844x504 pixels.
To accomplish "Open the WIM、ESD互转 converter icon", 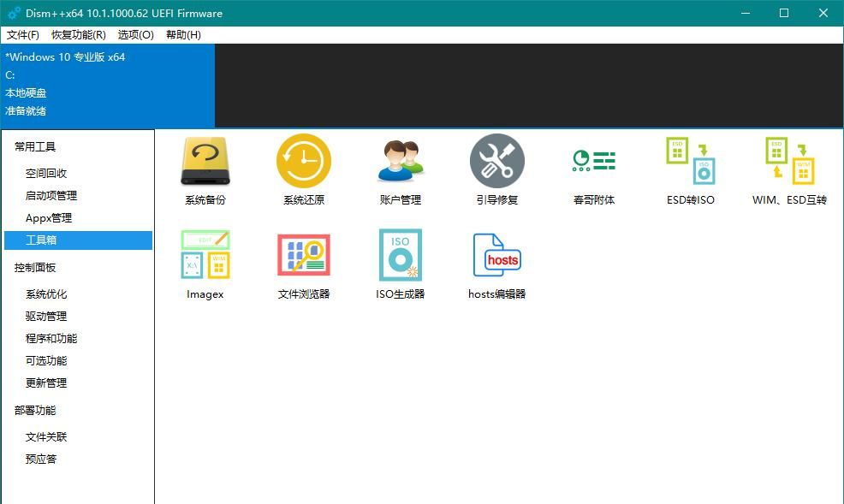I will tap(789, 161).
